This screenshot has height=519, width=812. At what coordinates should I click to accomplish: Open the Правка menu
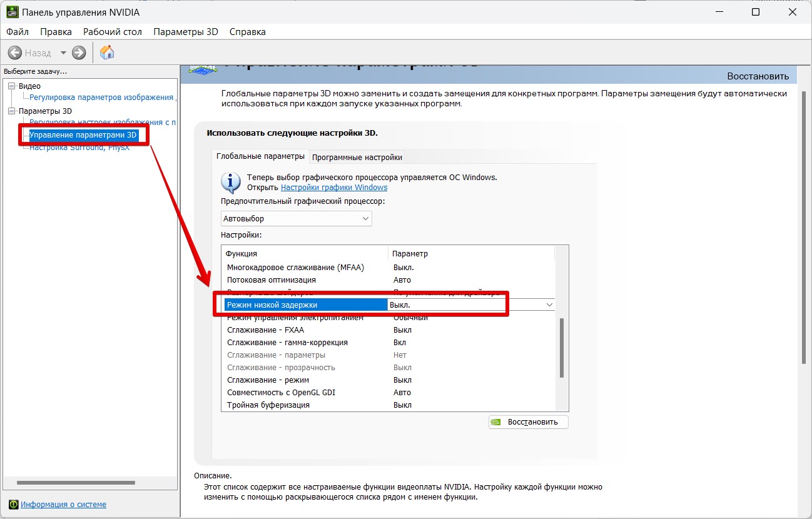point(56,31)
